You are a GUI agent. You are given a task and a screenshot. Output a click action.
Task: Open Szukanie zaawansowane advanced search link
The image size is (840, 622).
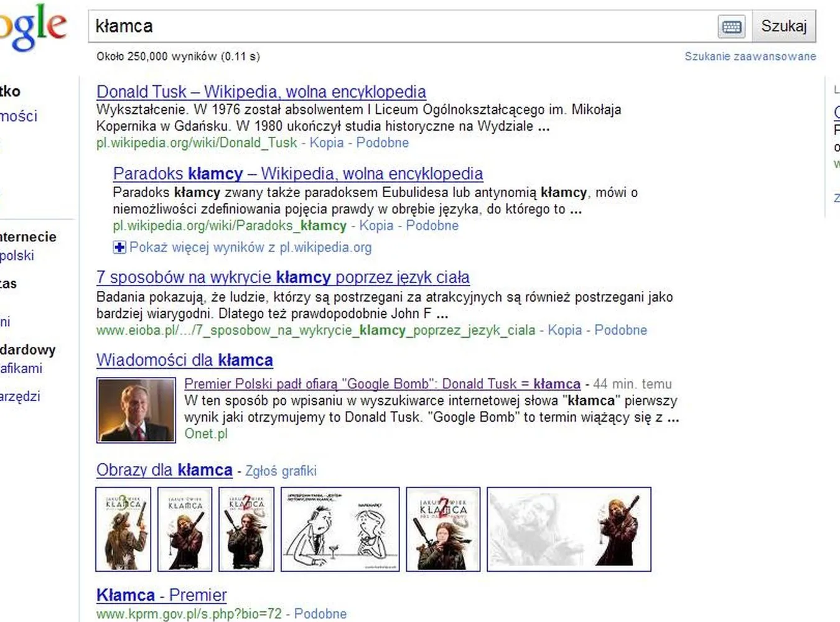pyautogui.click(x=750, y=57)
